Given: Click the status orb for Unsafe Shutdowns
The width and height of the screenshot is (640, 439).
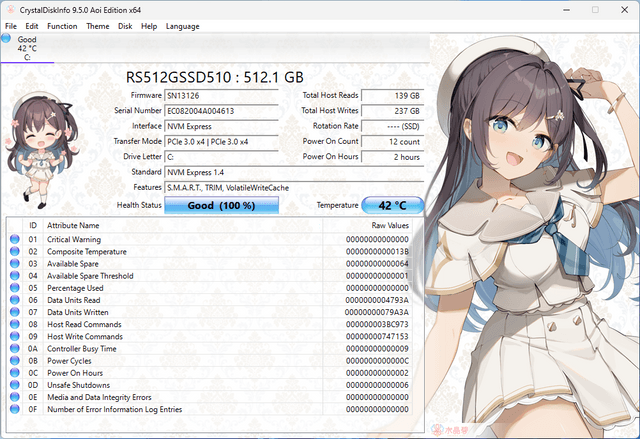Looking at the screenshot, I should point(15,385).
